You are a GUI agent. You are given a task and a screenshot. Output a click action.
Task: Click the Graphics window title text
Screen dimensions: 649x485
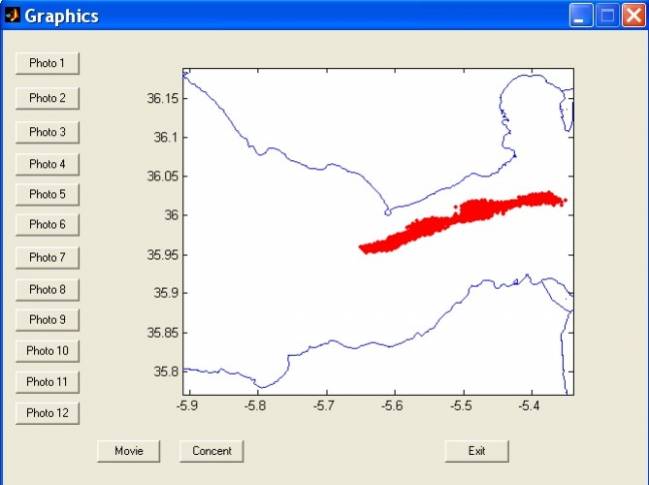pyautogui.click(x=62, y=17)
